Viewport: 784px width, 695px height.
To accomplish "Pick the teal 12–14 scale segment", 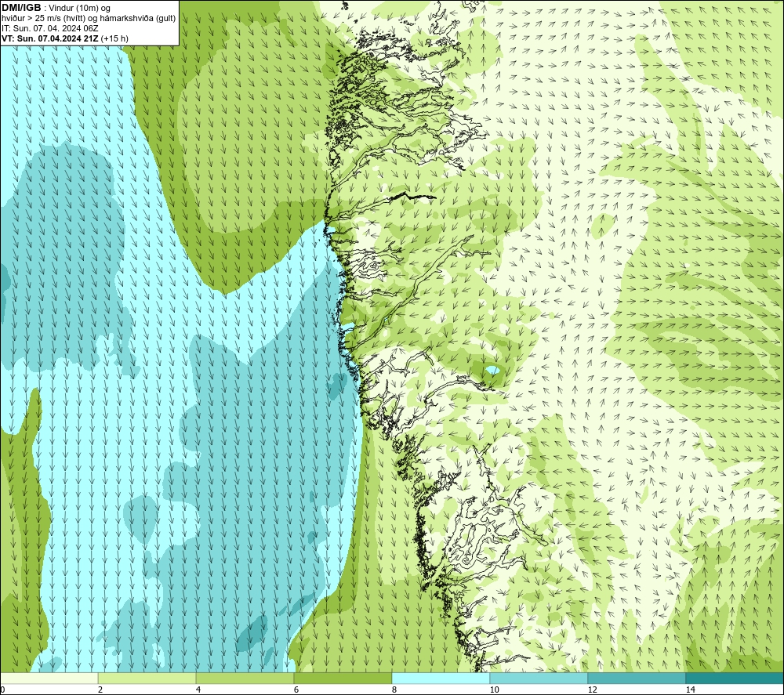I will (637, 679).
